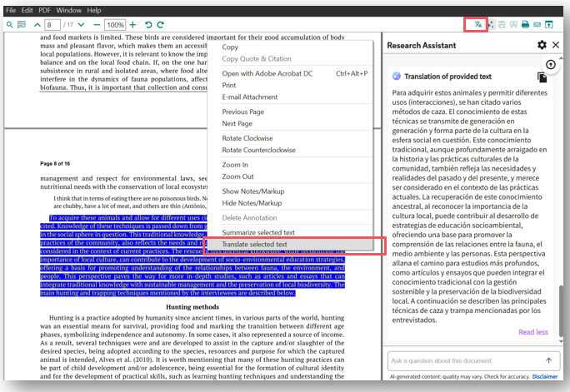Go to previous page with up chevron
Image resolution: width=570 pixels, height=392 pixels.
37,25
